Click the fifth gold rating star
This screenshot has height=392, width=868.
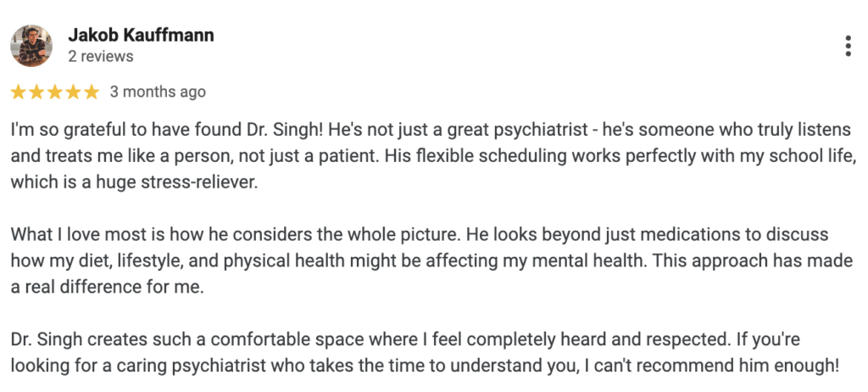(x=92, y=92)
